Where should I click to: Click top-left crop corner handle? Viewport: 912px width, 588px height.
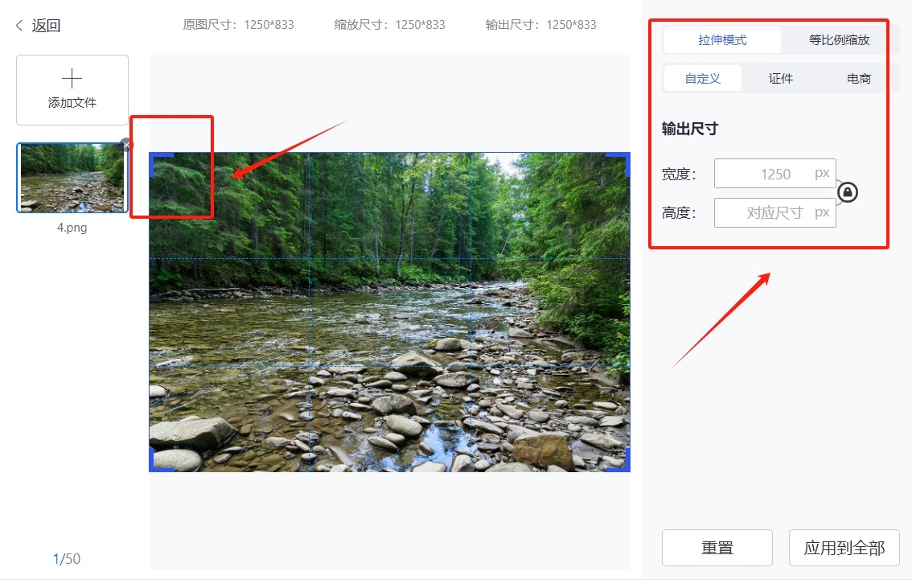click(x=154, y=156)
